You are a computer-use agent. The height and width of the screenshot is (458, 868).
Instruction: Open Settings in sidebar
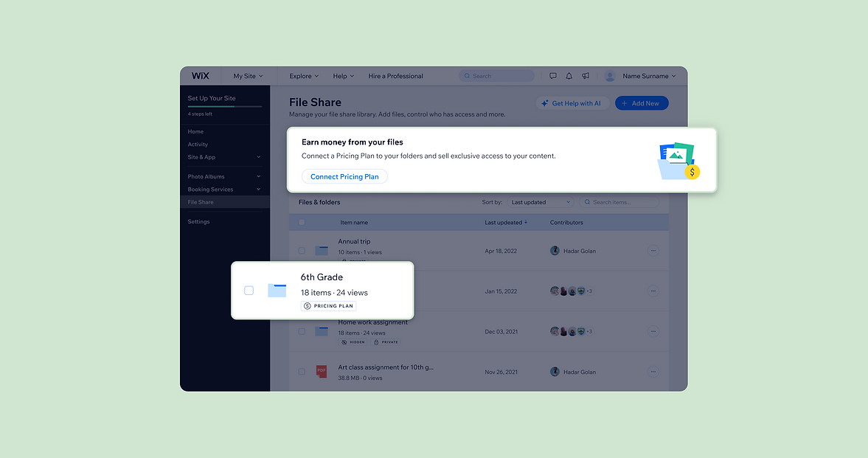[x=198, y=221]
